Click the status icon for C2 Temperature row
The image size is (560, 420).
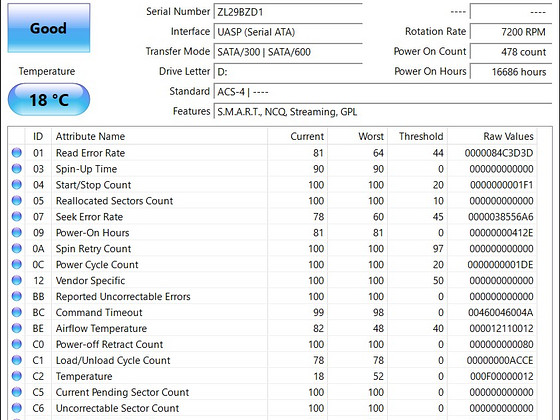pos(16,376)
